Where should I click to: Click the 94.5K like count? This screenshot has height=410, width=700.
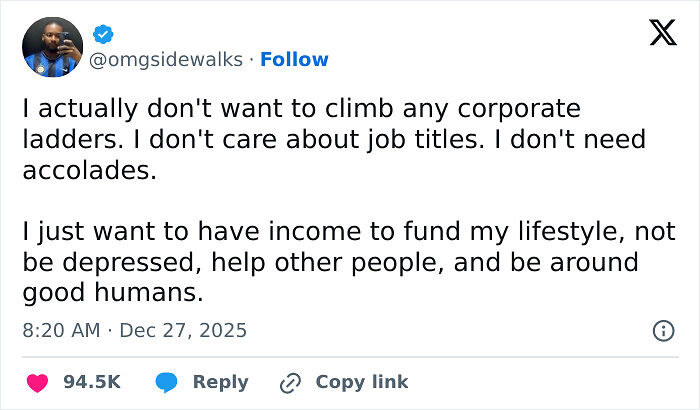pyautogui.click(x=91, y=382)
